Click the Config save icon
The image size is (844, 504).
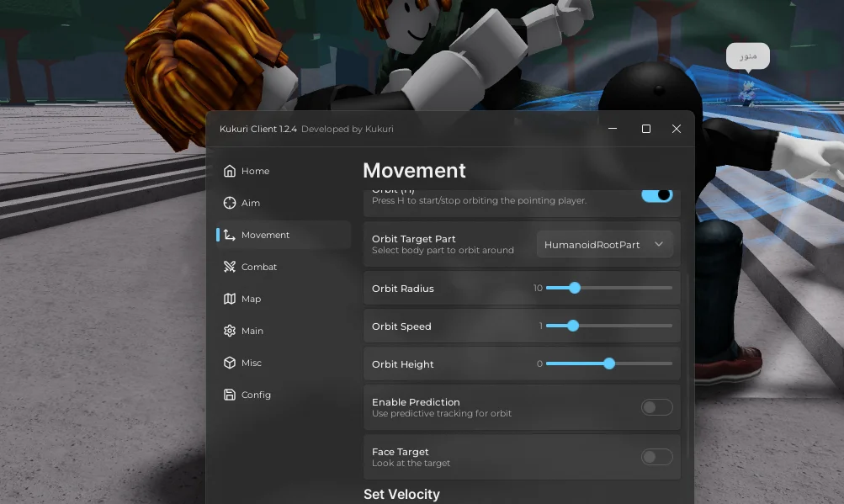(x=230, y=395)
